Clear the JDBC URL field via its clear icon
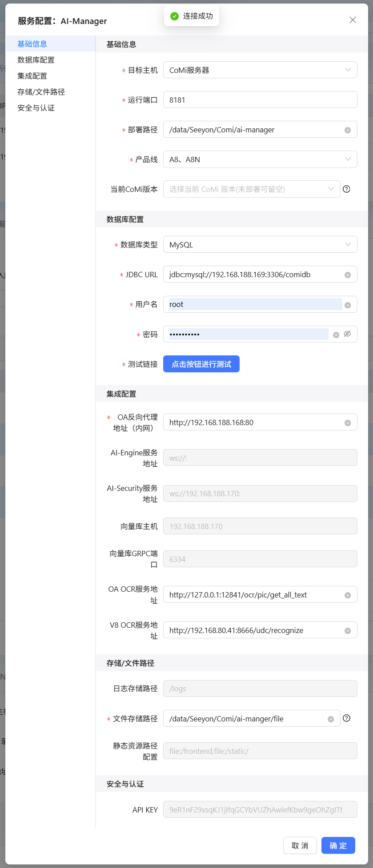This screenshot has width=373, height=868. (x=348, y=275)
